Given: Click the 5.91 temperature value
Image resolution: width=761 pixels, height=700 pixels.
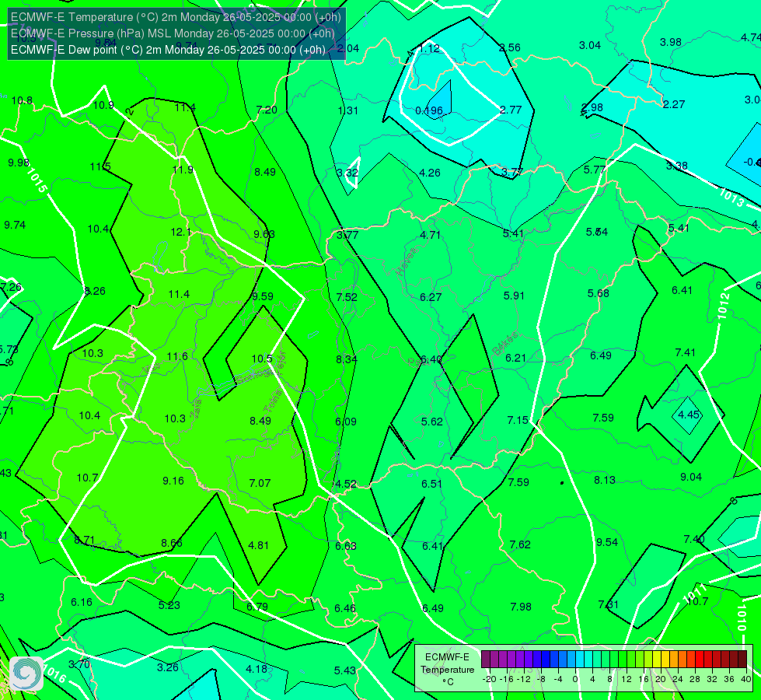Looking at the screenshot, I should [x=514, y=296].
